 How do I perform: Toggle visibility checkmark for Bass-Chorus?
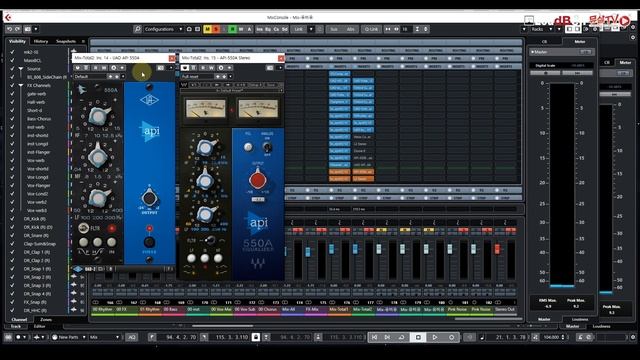tap(12, 119)
